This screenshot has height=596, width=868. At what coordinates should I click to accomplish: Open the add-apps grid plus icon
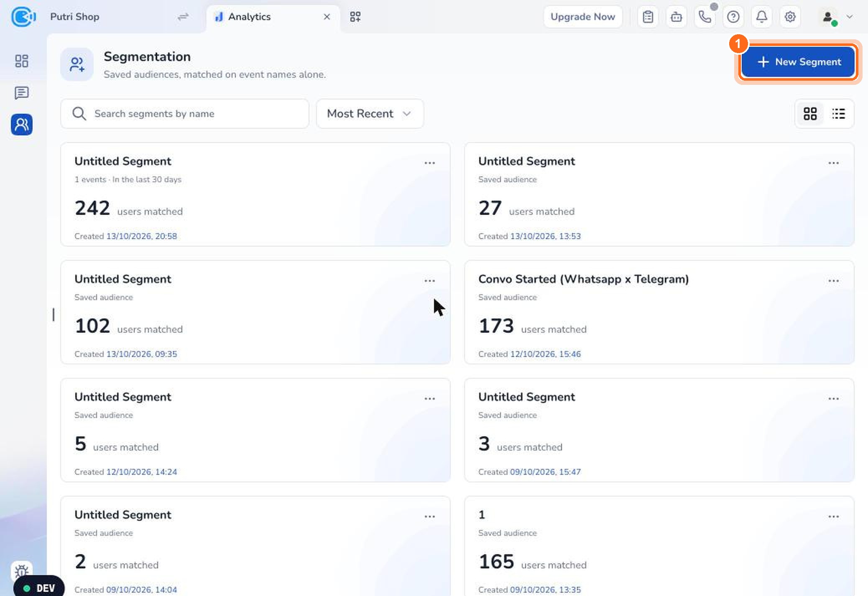click(355, 17)
